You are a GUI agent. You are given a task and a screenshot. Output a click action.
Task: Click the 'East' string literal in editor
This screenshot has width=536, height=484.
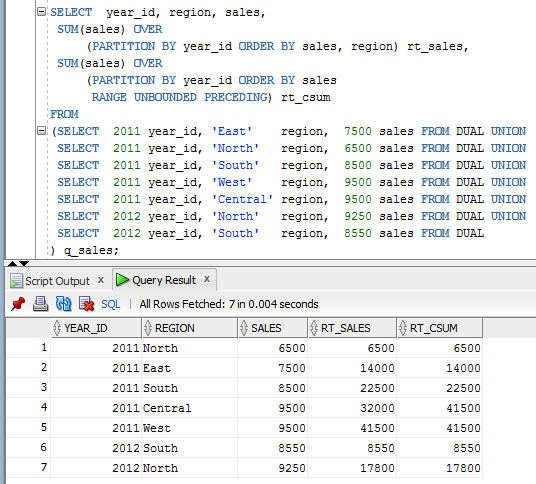(x=231, y=131)
